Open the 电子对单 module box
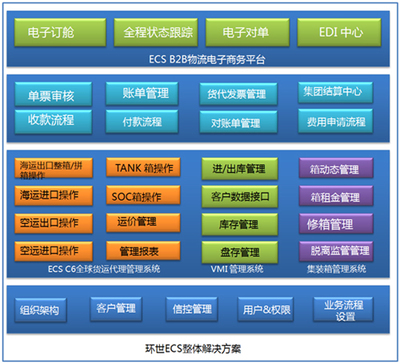The height and width of the screenshot is (364, 400). [x=247, y=32]
